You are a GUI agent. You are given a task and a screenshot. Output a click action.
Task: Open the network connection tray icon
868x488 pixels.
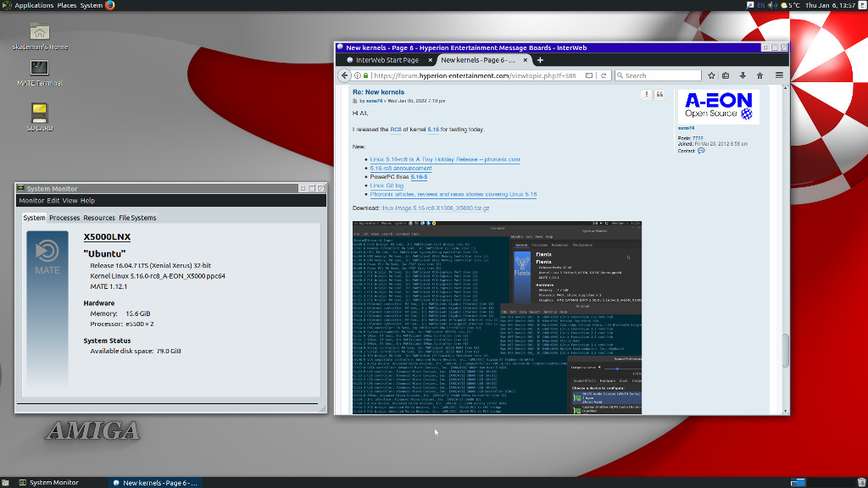click(x=750, y=5)
